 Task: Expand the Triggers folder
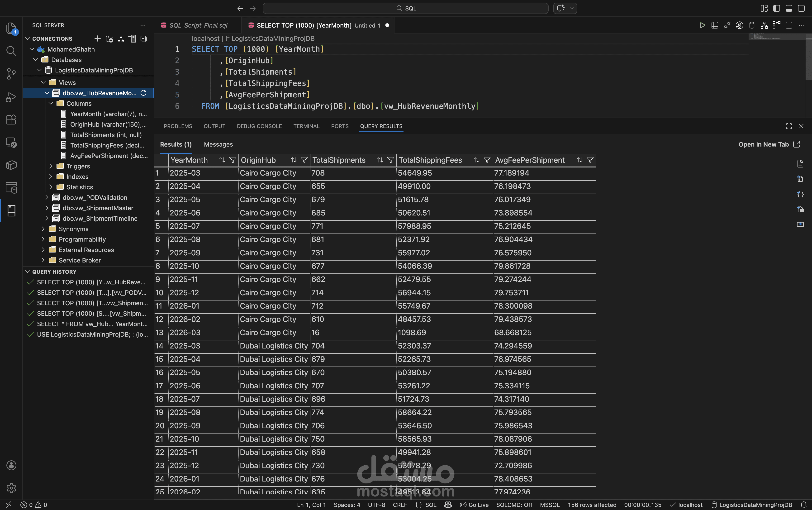51,166
